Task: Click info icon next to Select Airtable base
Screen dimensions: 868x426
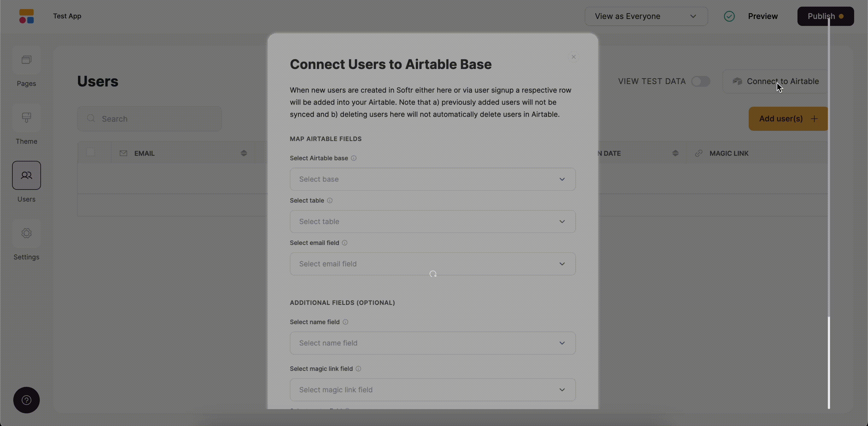Action: pos(354,158)
